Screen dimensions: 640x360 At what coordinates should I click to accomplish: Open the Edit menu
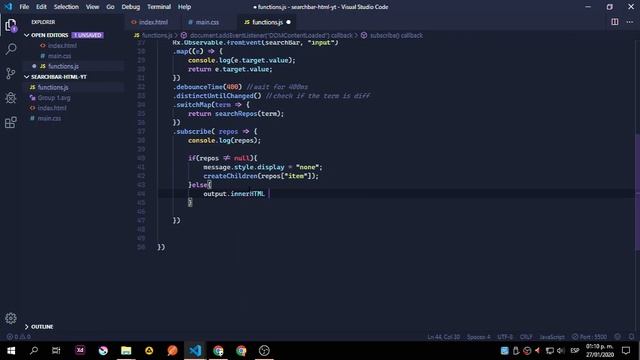(x=41, y=7)
